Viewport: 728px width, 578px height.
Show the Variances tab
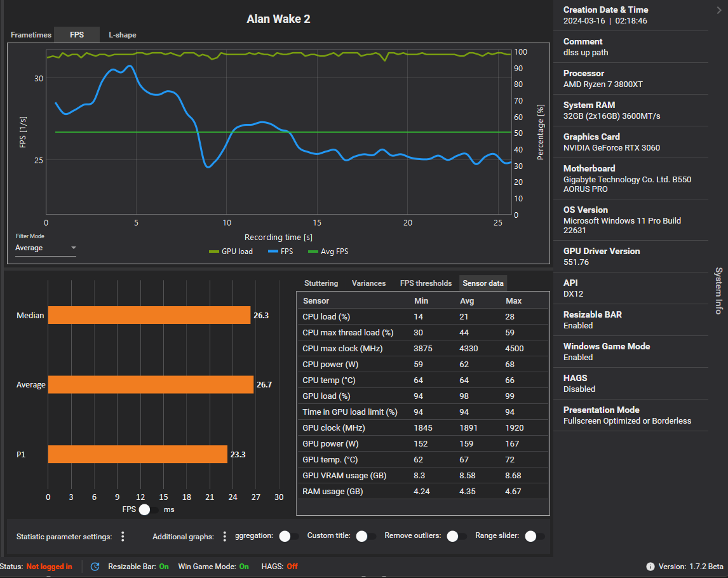(x=368, y=283)
